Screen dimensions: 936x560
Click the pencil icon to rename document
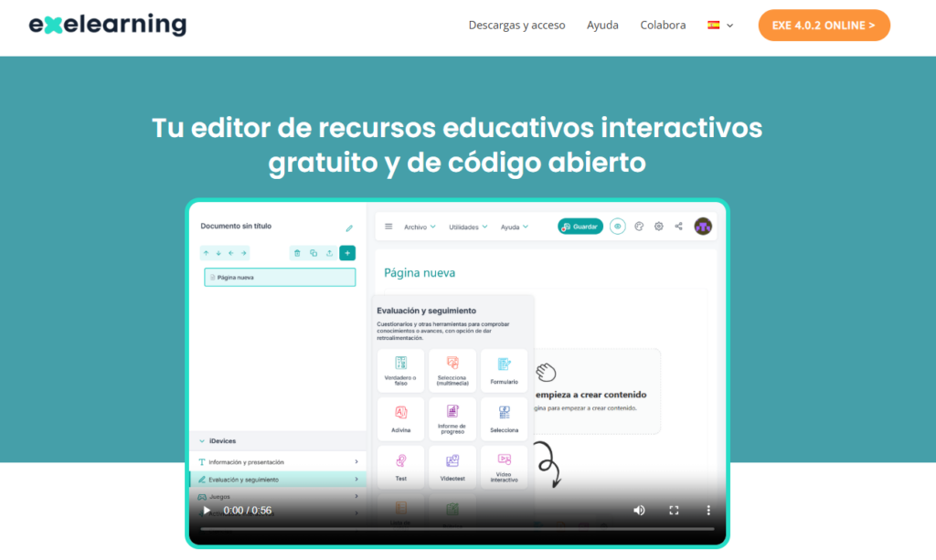pos(349,227)
